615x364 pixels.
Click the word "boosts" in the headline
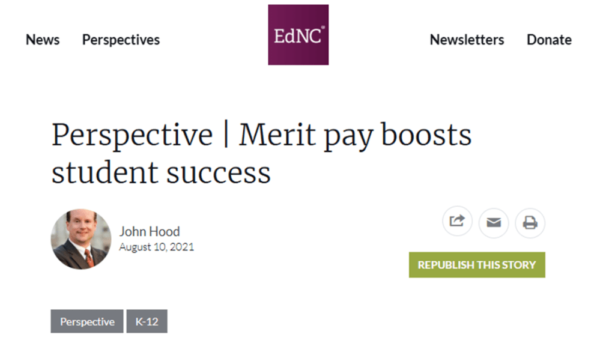(427, 135)
